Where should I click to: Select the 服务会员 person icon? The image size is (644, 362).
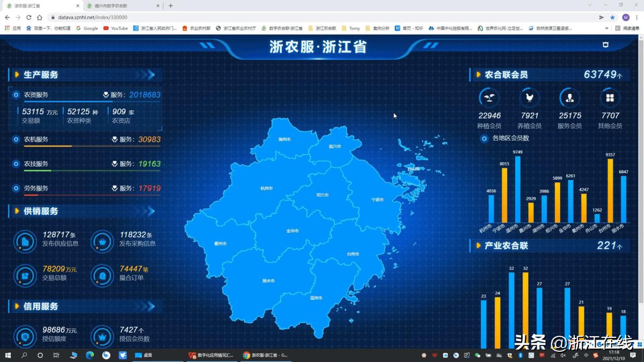[x=569, y=98]
